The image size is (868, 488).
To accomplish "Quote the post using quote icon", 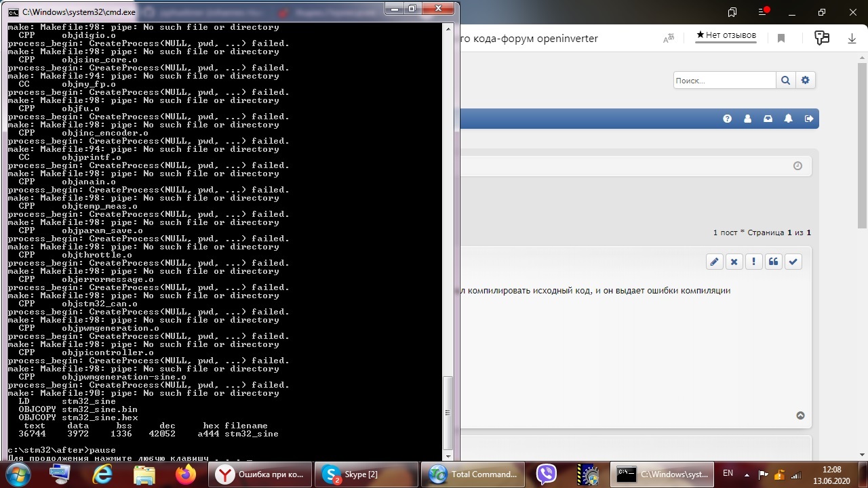I will [773, 262].
